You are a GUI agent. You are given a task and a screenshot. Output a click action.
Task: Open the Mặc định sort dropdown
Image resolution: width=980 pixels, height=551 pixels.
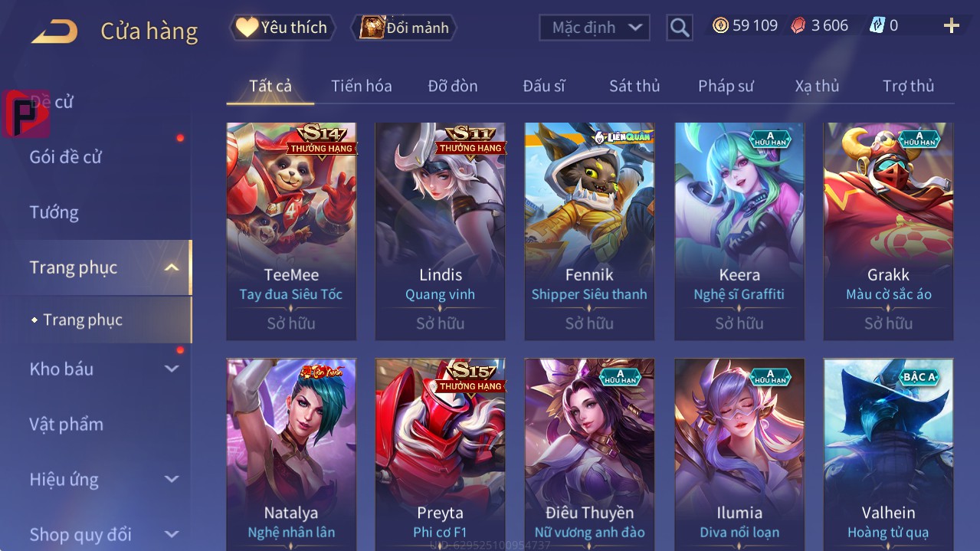click(x=595, y=28)
